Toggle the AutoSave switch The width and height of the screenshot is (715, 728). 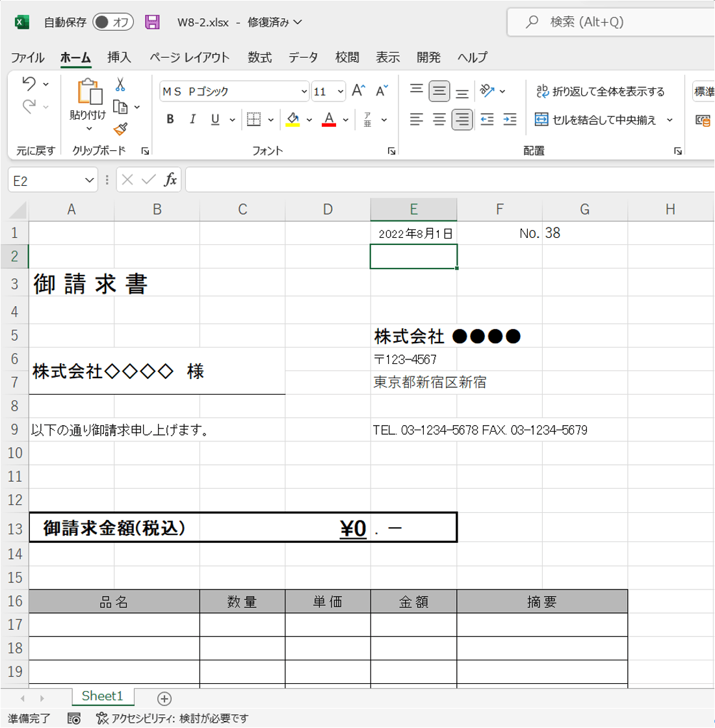tap(113, 22)
